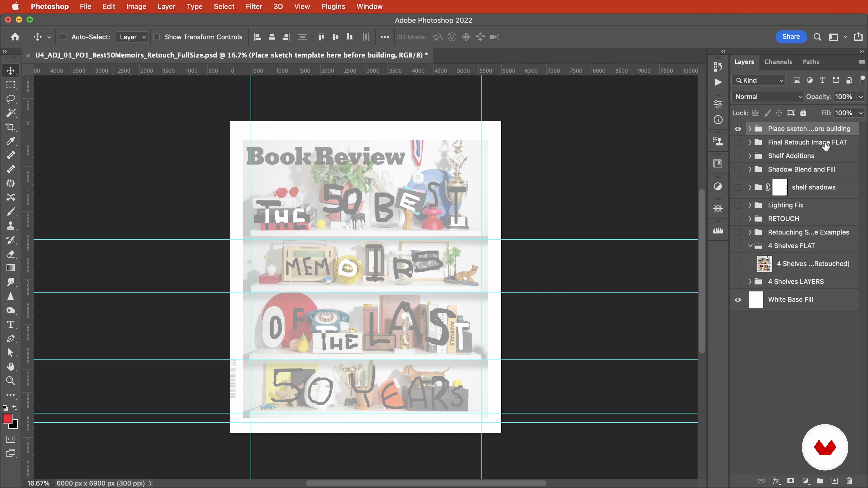Open the Filter menu

tap(254, 6)
